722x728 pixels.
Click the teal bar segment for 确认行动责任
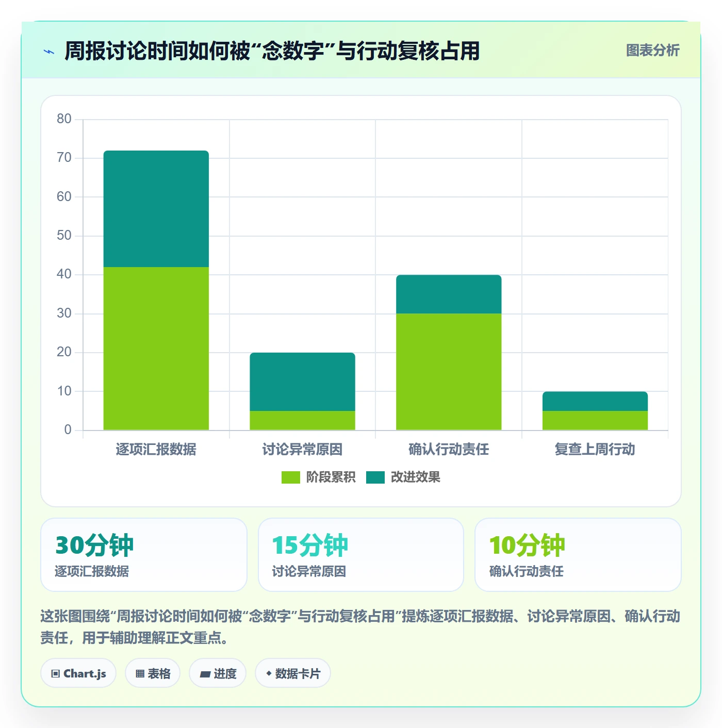(449, 294)
